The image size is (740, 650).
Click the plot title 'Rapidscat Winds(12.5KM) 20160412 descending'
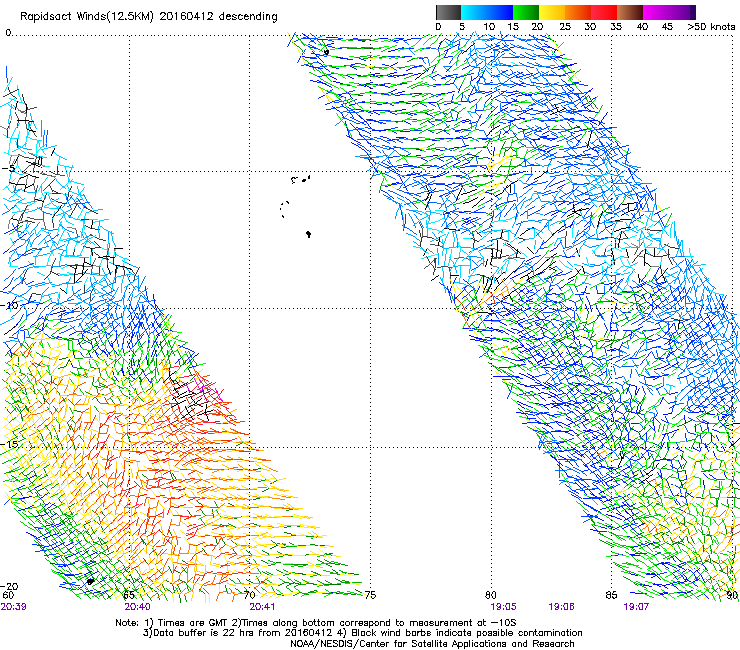coord(149,17)
